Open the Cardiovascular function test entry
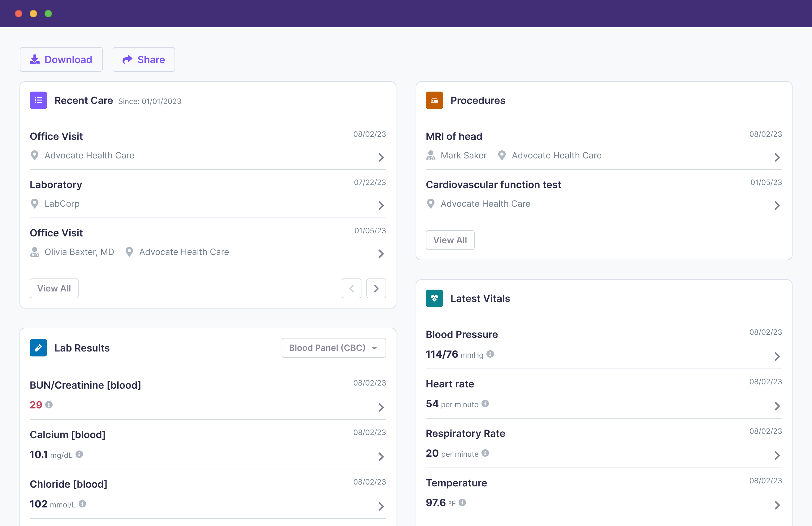 (x=493, y=184)
